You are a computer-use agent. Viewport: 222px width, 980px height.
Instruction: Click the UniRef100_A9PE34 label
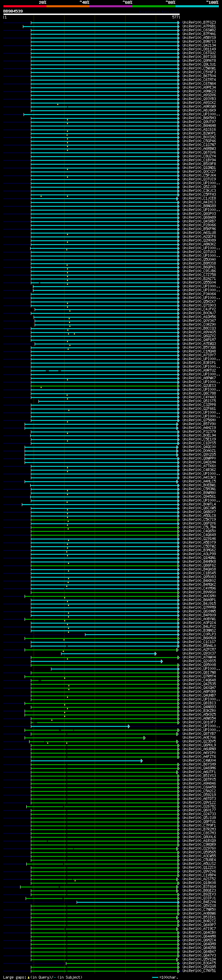(x=199, y=88)
